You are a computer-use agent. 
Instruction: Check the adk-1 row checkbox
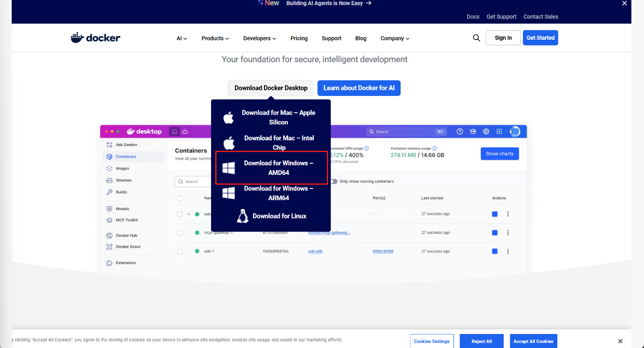click(x=180, y=251)
